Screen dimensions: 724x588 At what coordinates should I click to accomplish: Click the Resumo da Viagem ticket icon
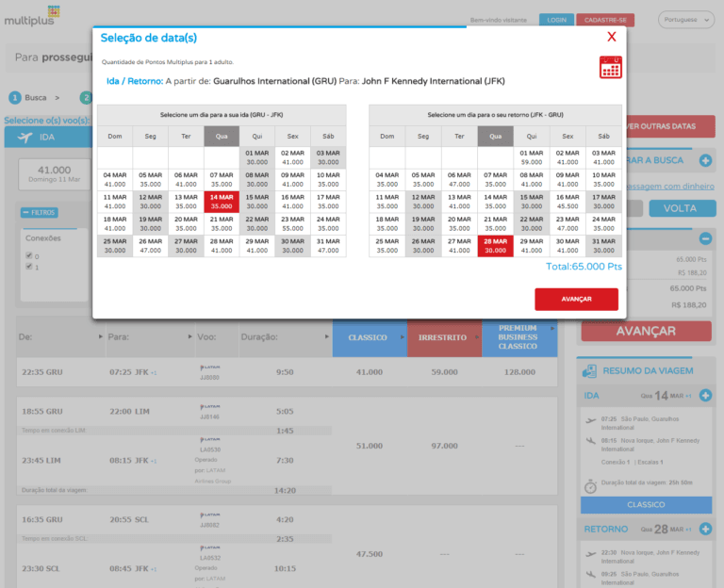[589, 370]
